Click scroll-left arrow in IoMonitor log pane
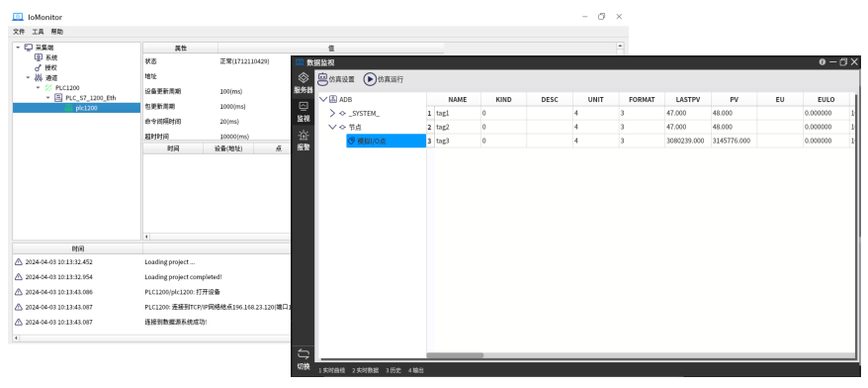868x388 pixels. (16, 338)
